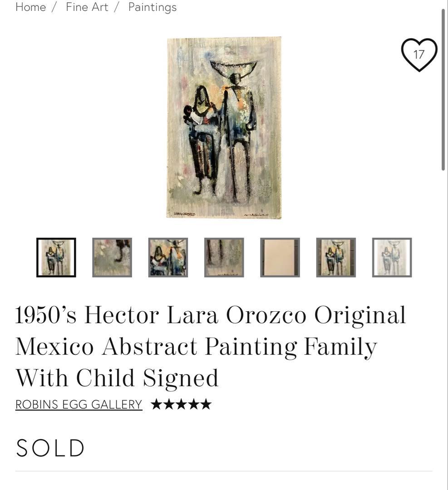Screen dimensions: 448x490
Task: Open the fourth thumbnail detail view
Action: pos(224,257)
